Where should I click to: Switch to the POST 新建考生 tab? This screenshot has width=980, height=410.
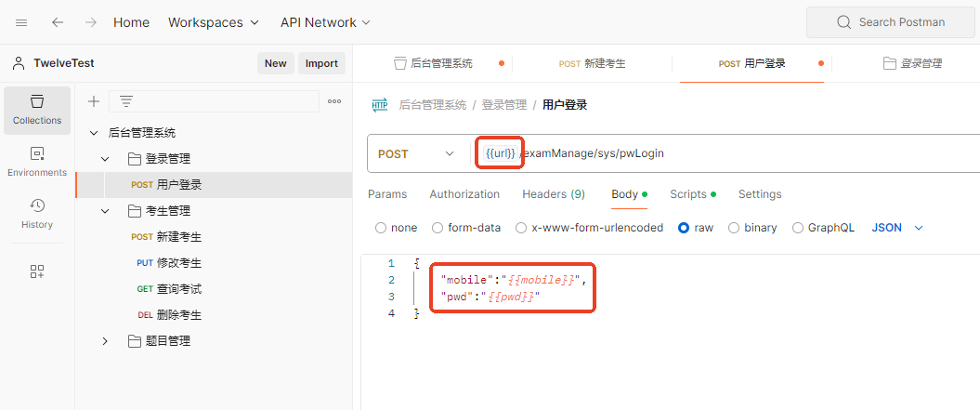(592, 63)
